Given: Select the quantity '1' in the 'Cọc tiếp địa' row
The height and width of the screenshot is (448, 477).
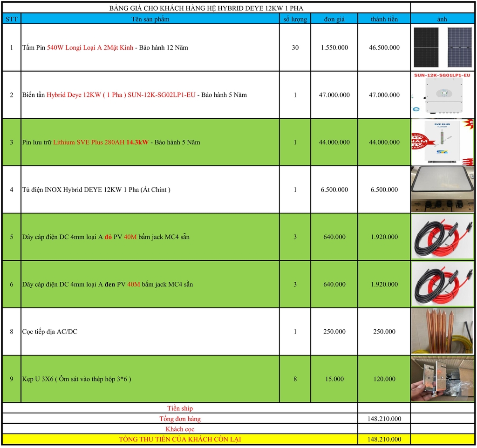Looking at the screenshot, I should [295, 332].
